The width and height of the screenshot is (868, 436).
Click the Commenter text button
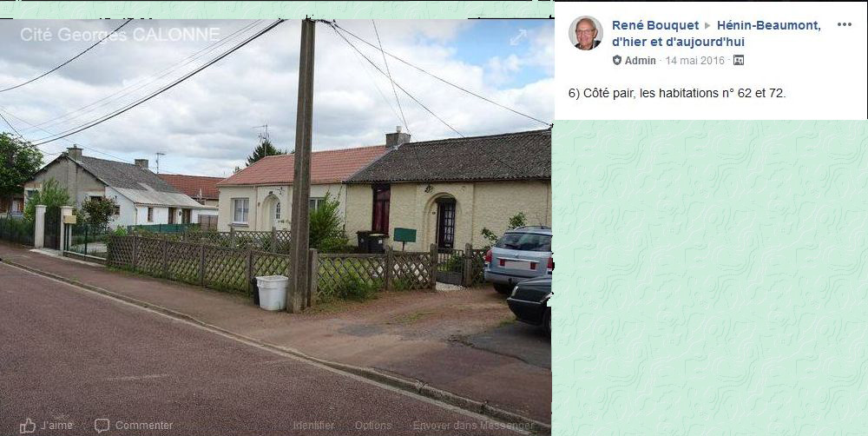click(x=144, y=426)
